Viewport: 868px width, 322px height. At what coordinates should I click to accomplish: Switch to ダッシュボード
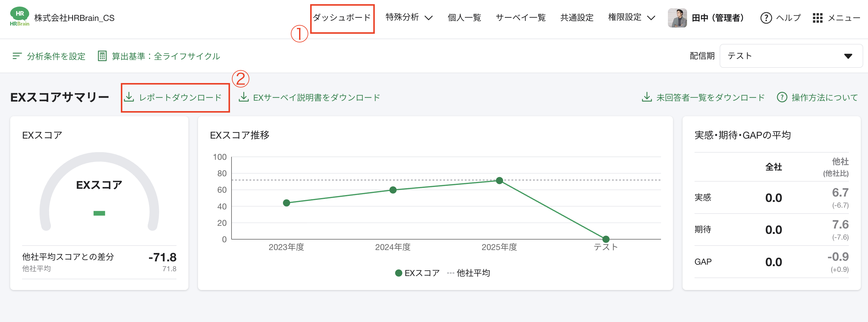click(x=342, y=18)
